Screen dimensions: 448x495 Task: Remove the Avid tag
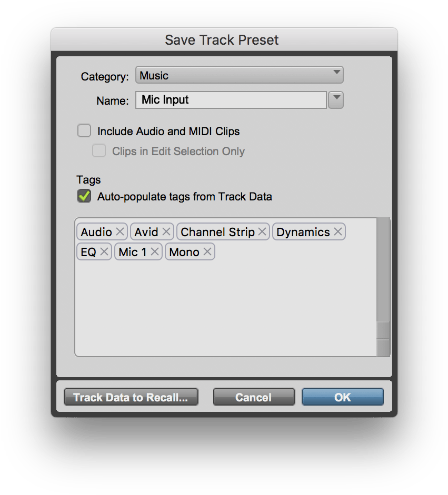(x=166, y=231)
